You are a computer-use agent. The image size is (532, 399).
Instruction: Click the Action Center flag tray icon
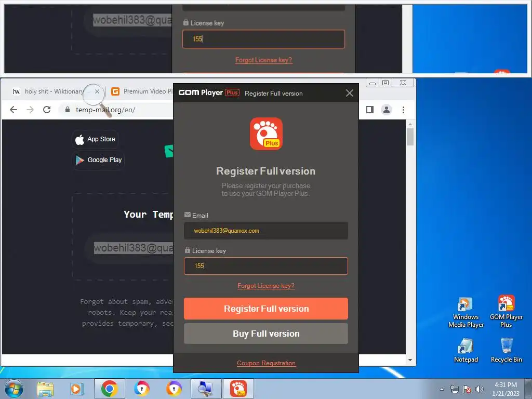[x=467, y=389]
